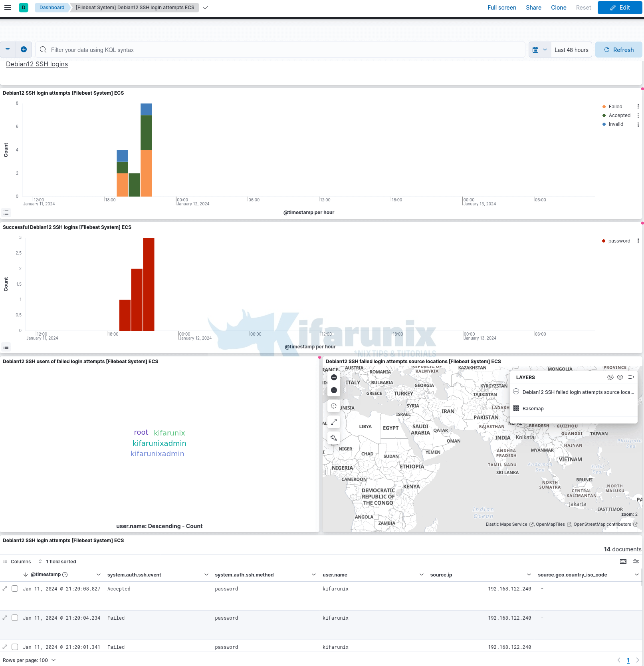Hide all map layers with eye-slash icon
The height and width of the screenshot is (666, 644).
coord(610,377)
